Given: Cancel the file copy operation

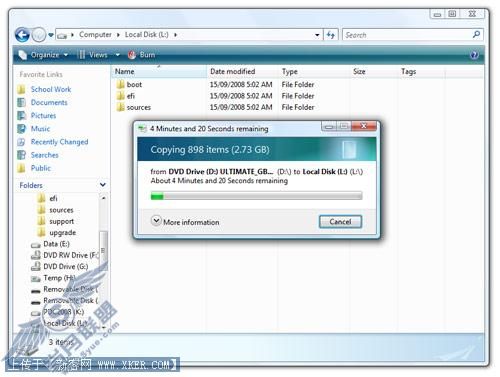Looking at the screenshot, I should (x=340, y=222).
